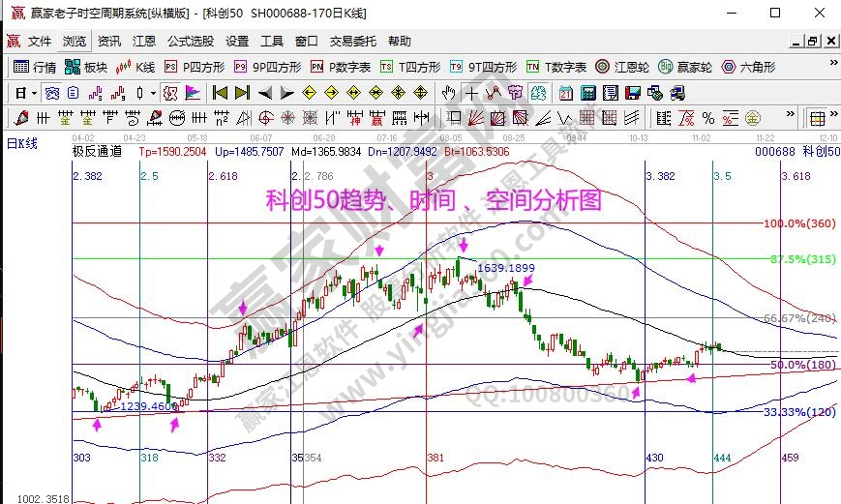Click the magenta flag icon
This screenshot has width=841, height=504.
[193, 93]
